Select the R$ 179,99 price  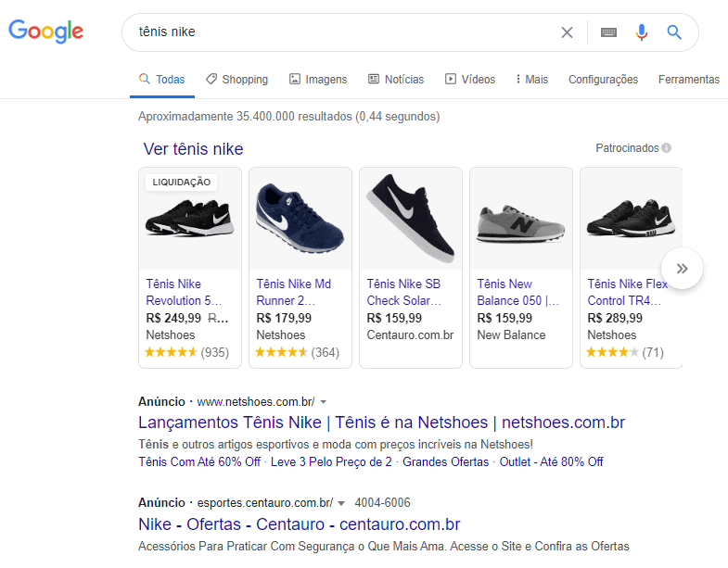click(284, 319)
